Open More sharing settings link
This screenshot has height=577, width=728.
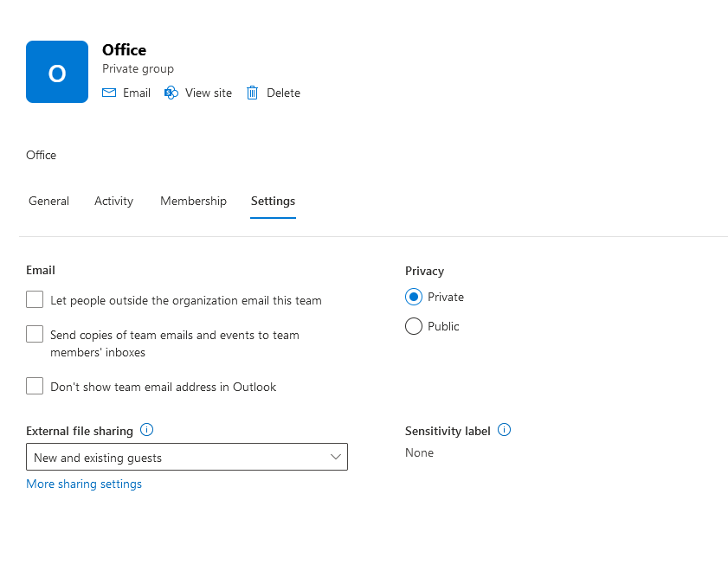(x=84, y=484)
